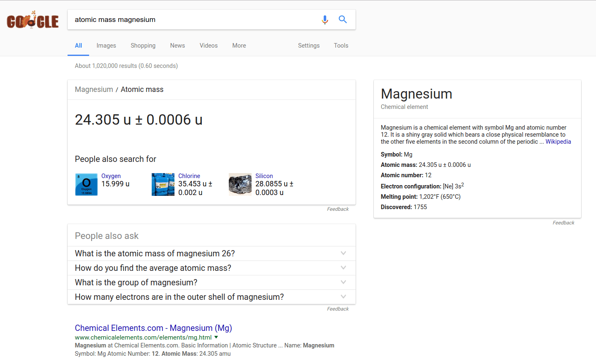This screenshot has width=596, height=364.
Task: Open the News results tab
Action: click(x=177, y=46)
